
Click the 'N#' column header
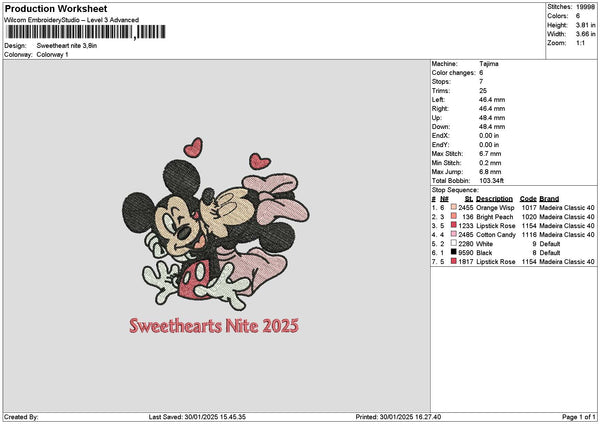444,199
